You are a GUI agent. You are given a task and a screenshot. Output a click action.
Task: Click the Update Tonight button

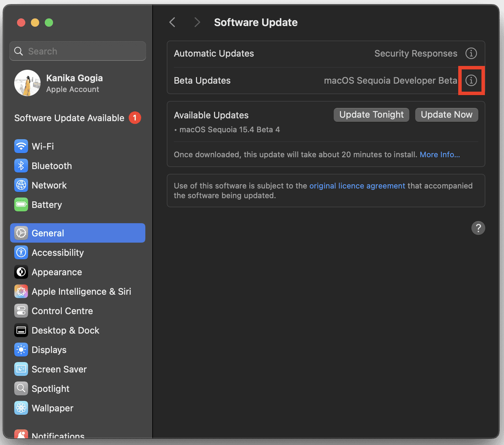tap(371, 115)
